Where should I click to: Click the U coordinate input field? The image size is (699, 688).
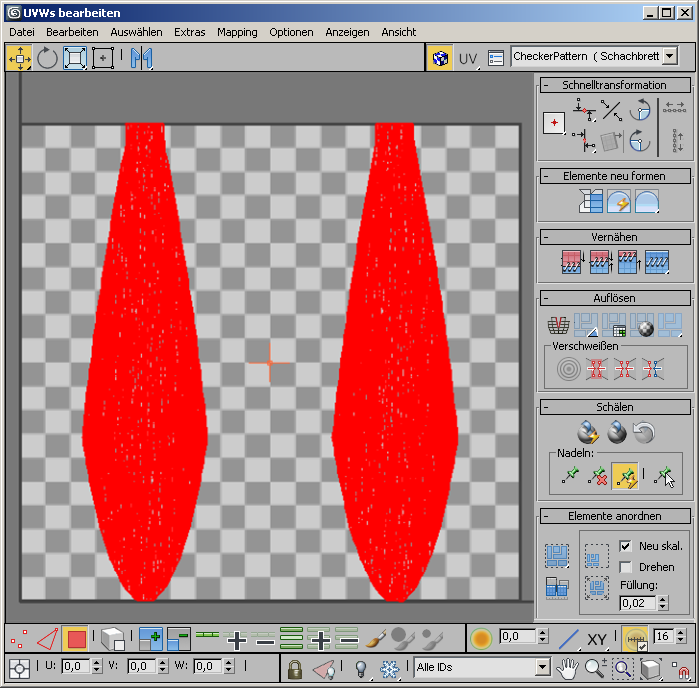tap(76, 667)
